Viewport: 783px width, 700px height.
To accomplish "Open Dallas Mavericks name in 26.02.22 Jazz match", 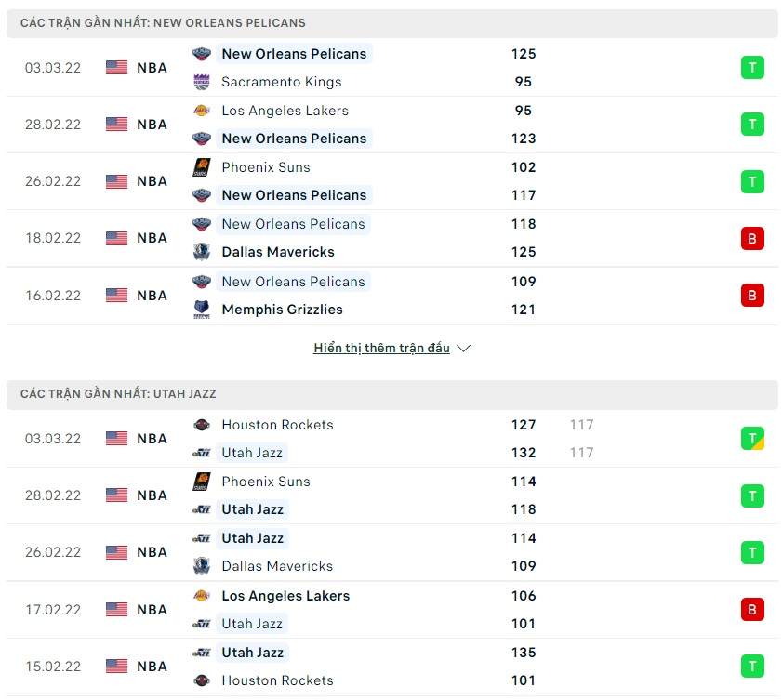I will click(277, 566).
